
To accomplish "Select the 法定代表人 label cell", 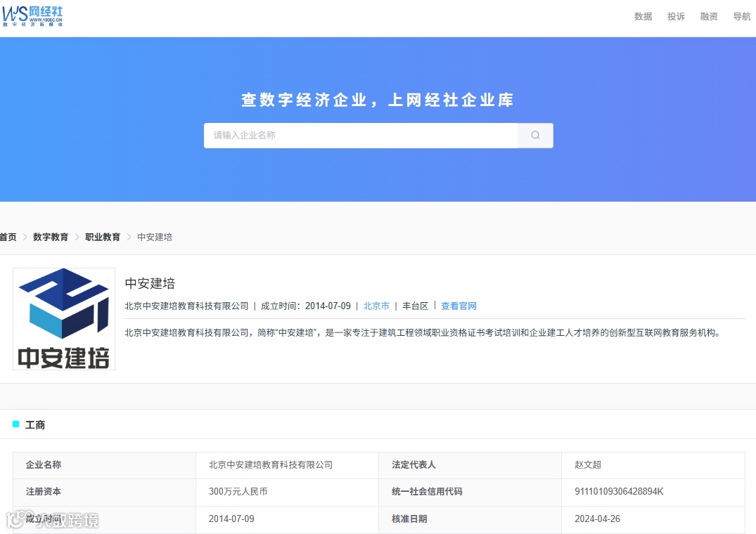I will coord(470,464).
